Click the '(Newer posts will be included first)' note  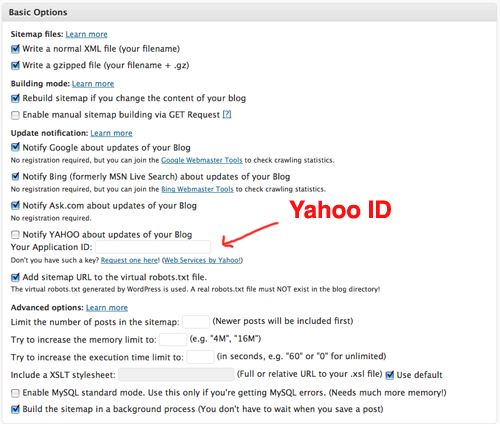click(x=283, y=321)
